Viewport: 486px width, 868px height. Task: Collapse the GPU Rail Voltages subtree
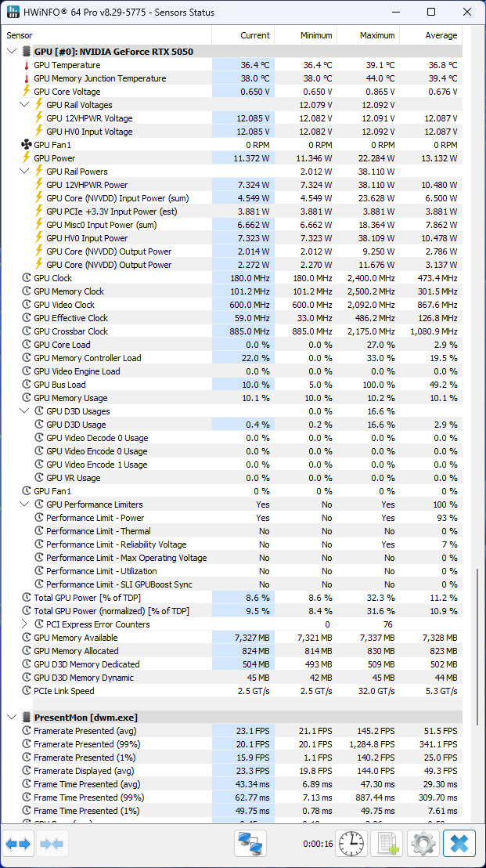23,105
